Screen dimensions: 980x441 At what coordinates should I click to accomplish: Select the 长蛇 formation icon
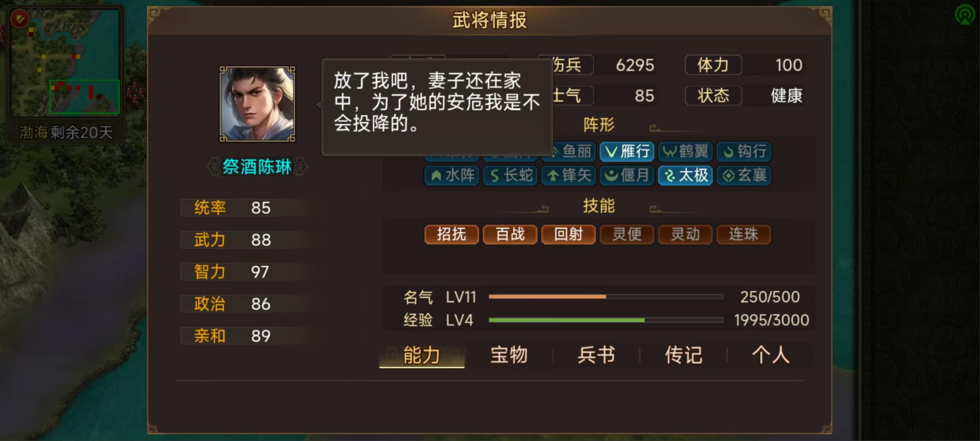(x=510, y=175)
